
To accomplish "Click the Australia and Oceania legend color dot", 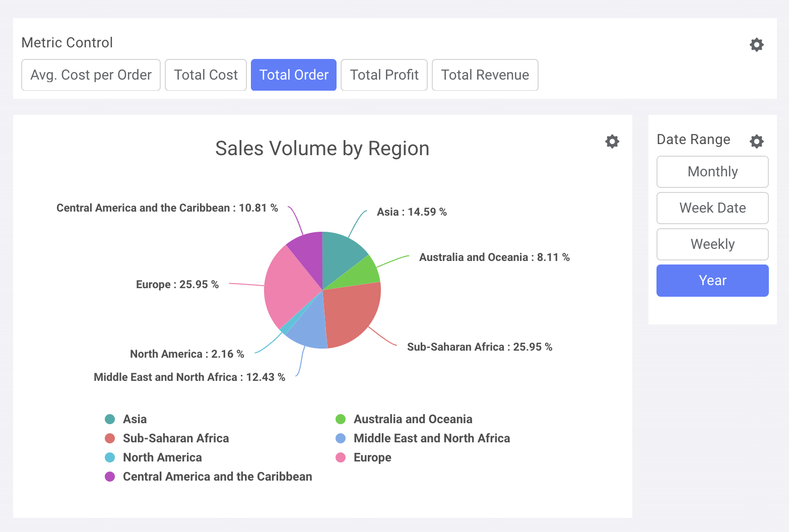I will [x=341, y=419].
